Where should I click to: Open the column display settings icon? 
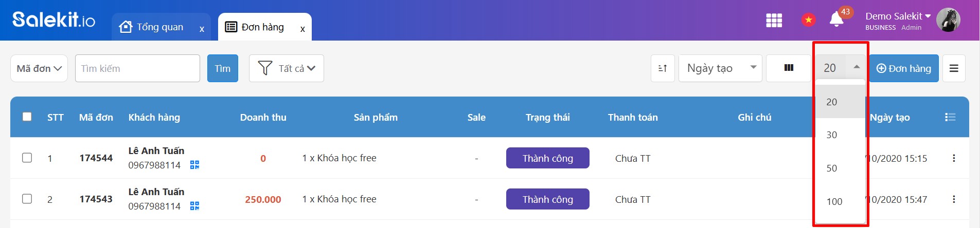789,68
